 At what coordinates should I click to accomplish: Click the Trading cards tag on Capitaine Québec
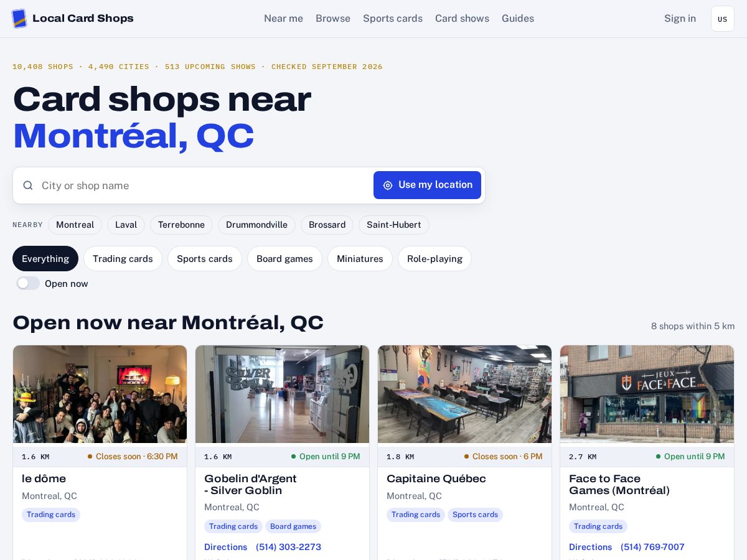point(416,515)
